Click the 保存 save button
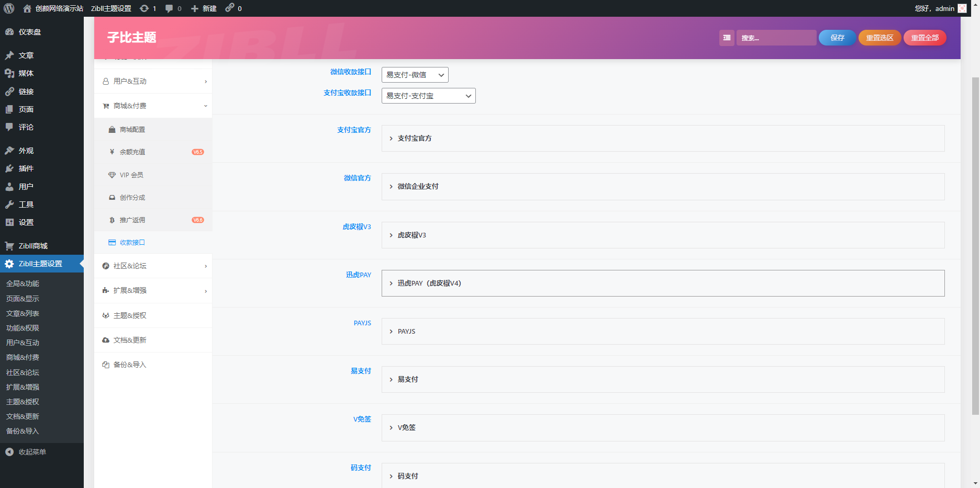980x488 pixels. click(837, 38)
